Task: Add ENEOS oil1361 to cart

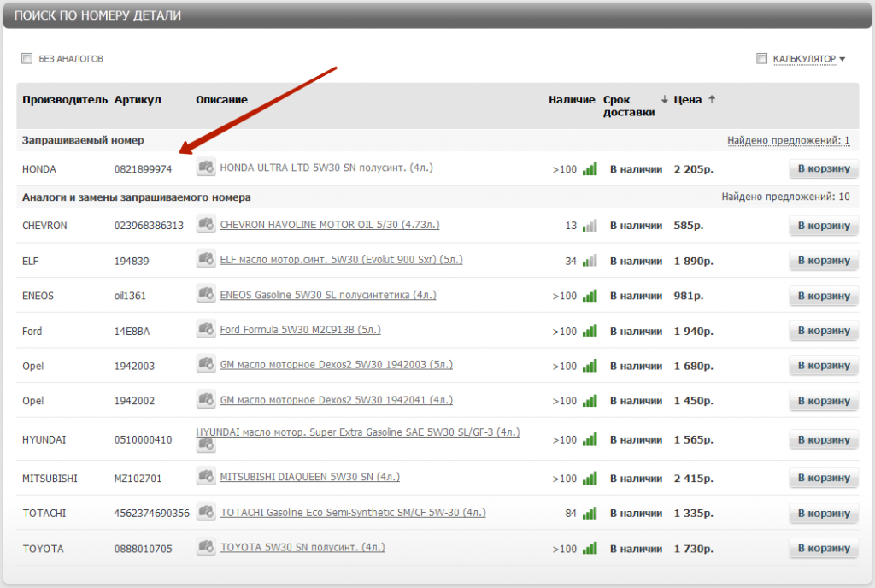Action: coord(824,296)
